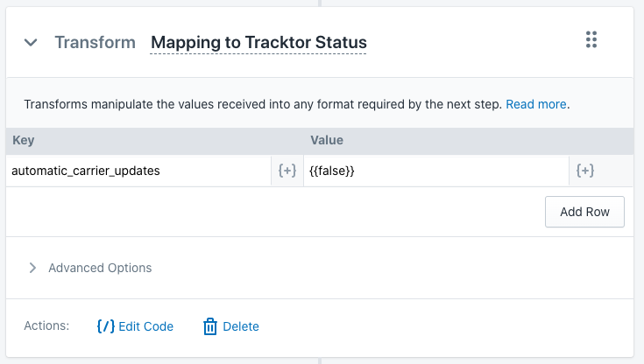Open the Read more link
This screenshot has height=364, width=644.
point(535,104)
